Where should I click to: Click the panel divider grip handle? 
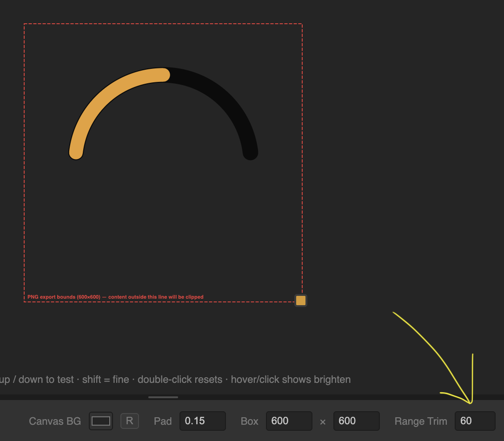click(163, 397)
